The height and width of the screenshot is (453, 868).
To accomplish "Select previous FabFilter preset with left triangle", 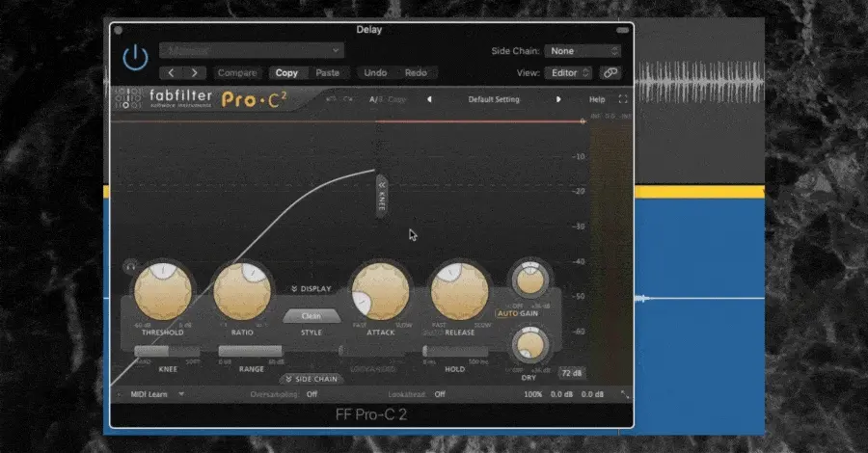I will pyautogui.click(x=429, y=99).
